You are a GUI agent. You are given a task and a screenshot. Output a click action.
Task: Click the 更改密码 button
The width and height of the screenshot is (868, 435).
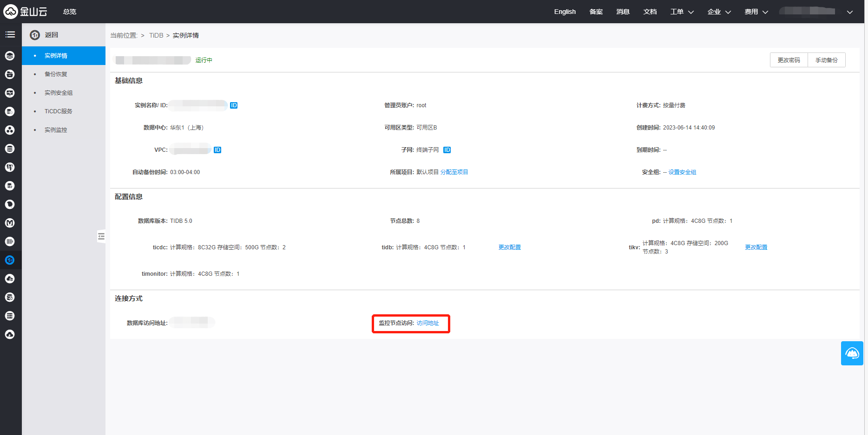789,60
